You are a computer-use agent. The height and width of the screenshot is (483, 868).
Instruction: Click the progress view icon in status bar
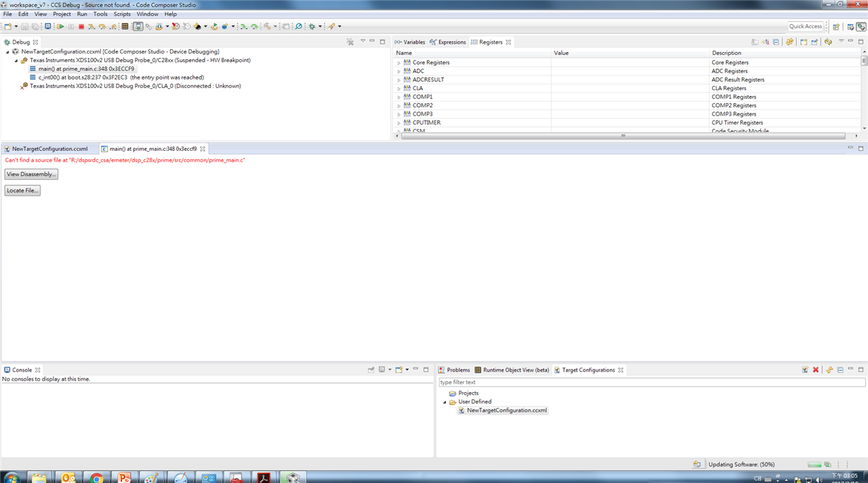pos(828,465)
